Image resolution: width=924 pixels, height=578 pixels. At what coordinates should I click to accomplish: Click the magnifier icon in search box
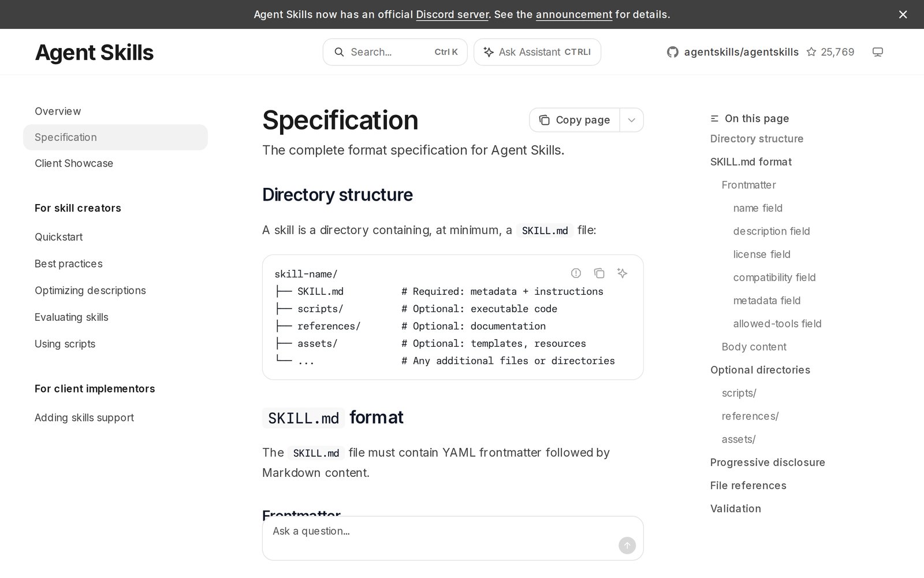click(340, 52)
